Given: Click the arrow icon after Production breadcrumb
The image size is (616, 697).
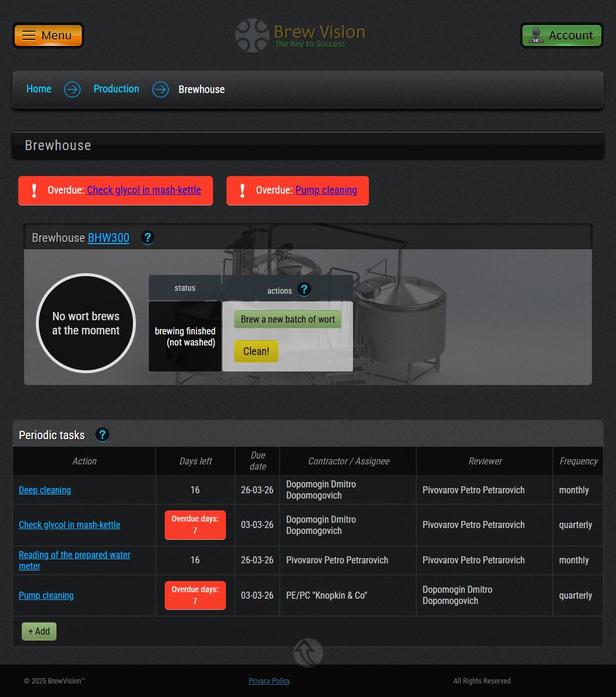Looking at the screenshot, I should 160,89.
